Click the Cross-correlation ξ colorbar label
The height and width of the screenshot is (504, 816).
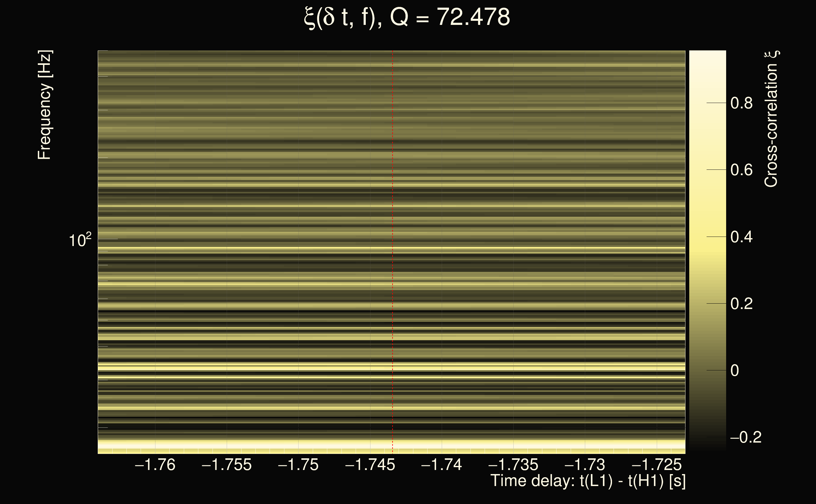(771, 119)
